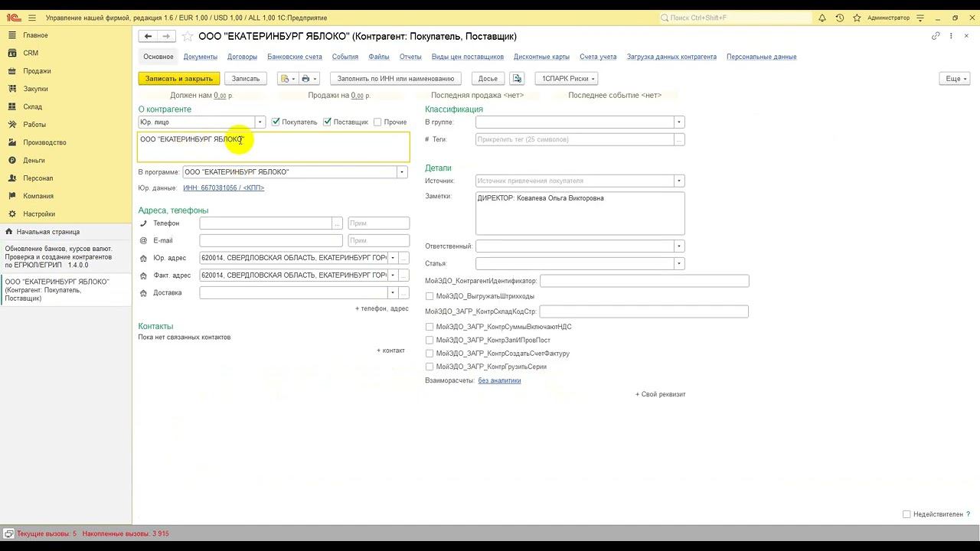Click the ellipsis button beside Телефон field

337,223
